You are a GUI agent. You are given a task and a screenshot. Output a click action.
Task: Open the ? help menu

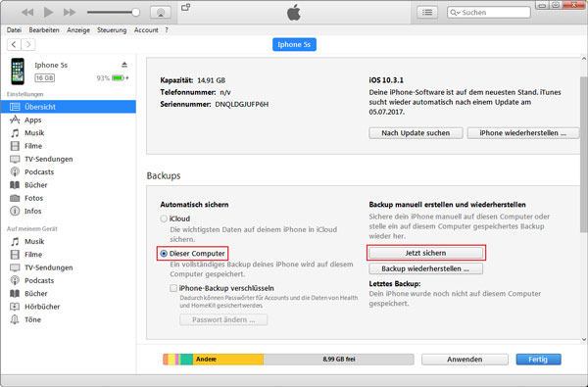[167, 30]
